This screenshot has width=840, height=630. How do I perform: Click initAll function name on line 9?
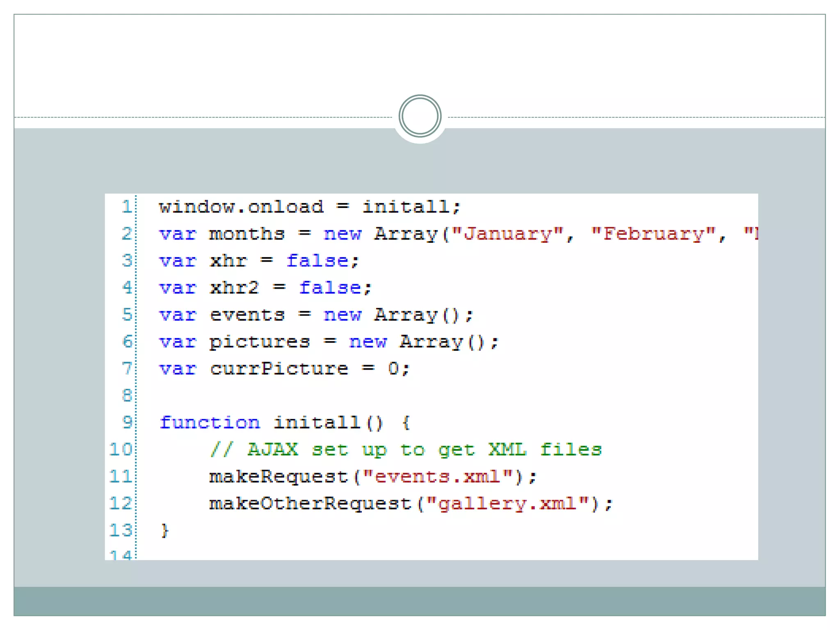[316, 422]
